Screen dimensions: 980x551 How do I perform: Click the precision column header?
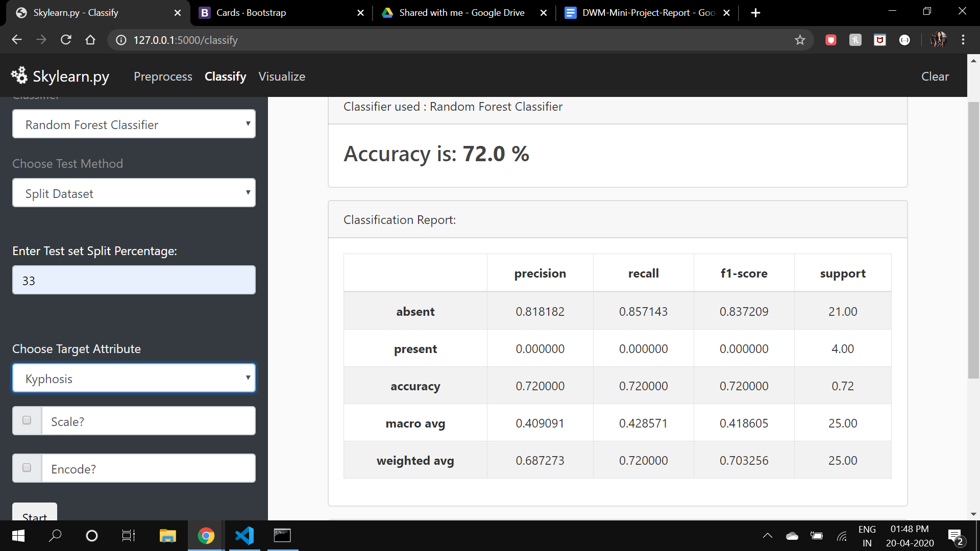(x=540, y=273)
